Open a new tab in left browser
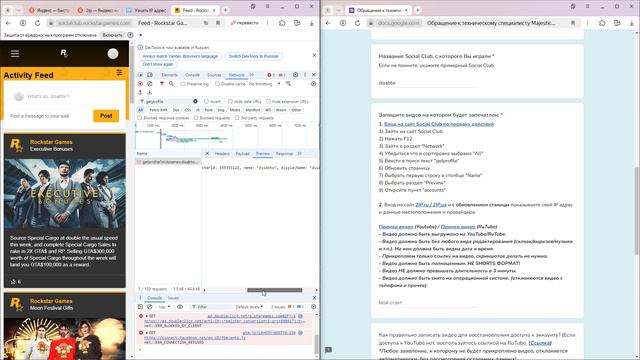Screen dimensions: 640x360 pyautogui.click(x=225, y=10)
